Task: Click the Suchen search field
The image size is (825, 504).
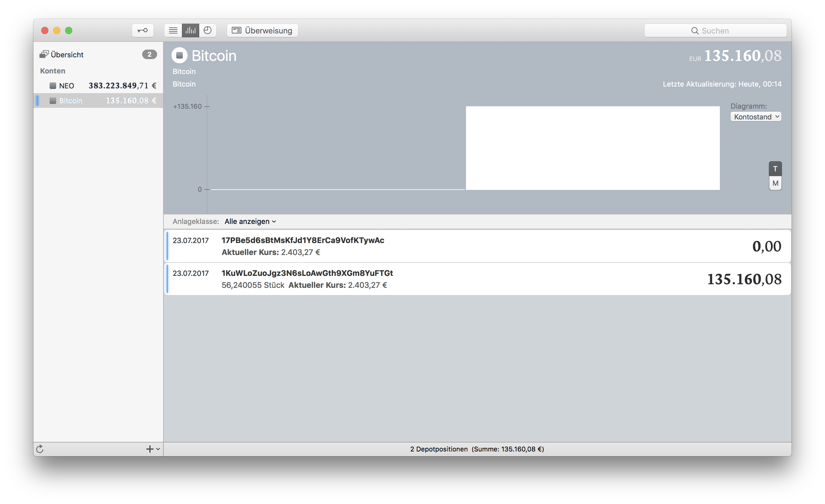Action: click(x=715, y=31)
